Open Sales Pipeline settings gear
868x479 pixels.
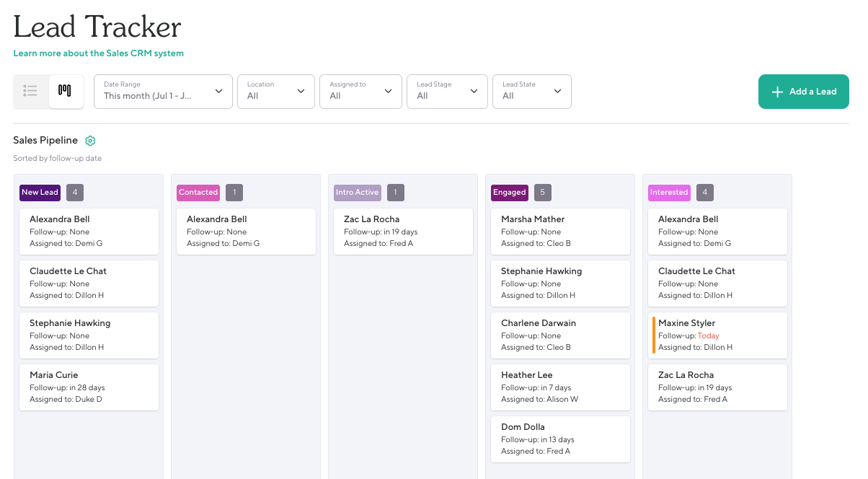pyautogui.click(x=90, y=141)
